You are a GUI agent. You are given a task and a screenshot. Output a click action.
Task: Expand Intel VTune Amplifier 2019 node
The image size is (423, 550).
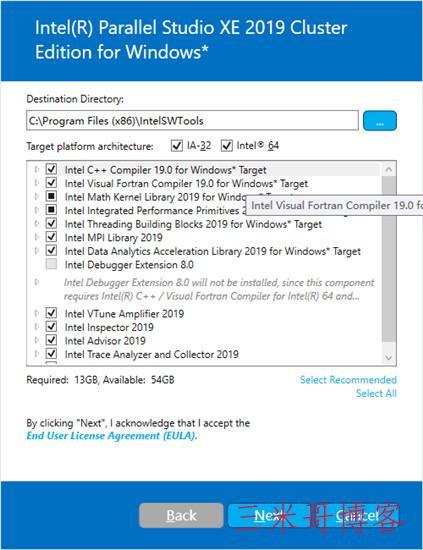click(36, 313)
